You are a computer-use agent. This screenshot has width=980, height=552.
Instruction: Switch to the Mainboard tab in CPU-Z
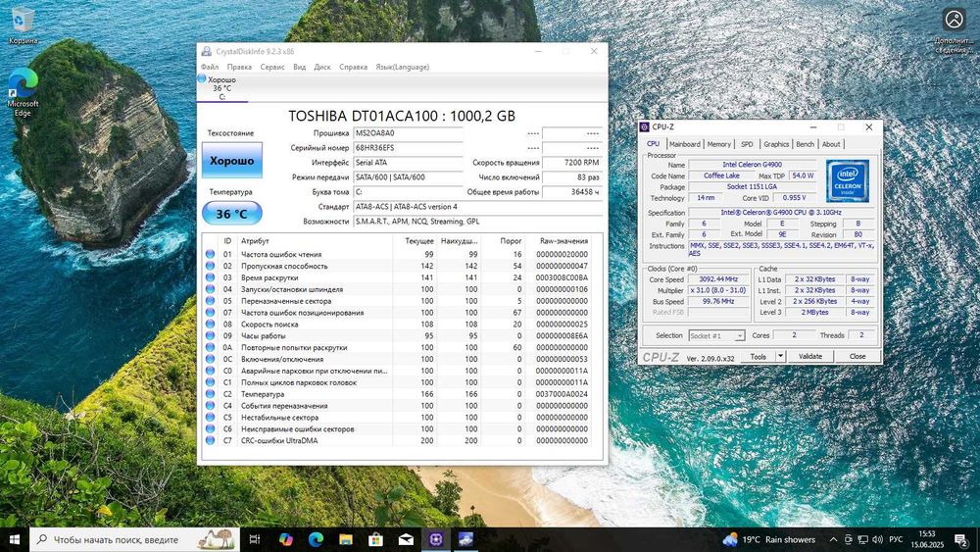[685, 144]
